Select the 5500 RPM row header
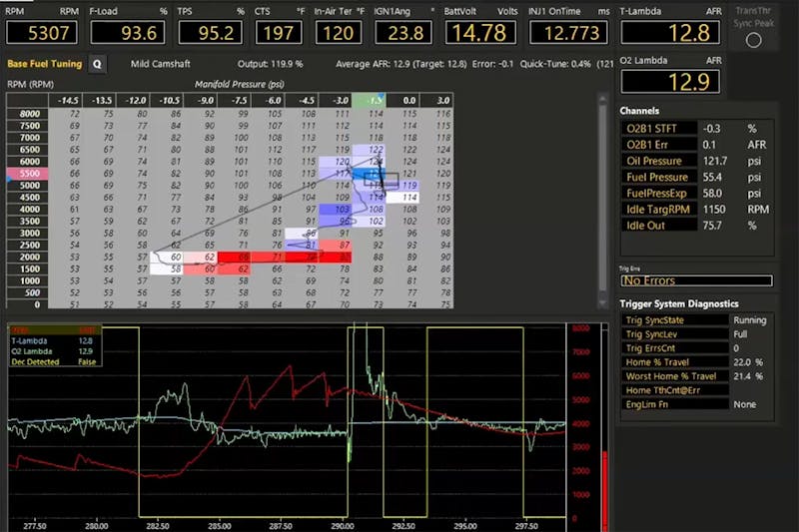 [x=27, y=173]
